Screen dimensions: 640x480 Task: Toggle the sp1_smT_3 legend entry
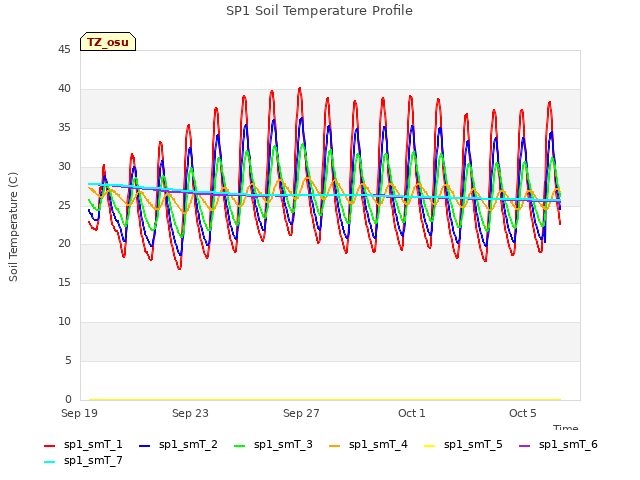pos(273,444)
